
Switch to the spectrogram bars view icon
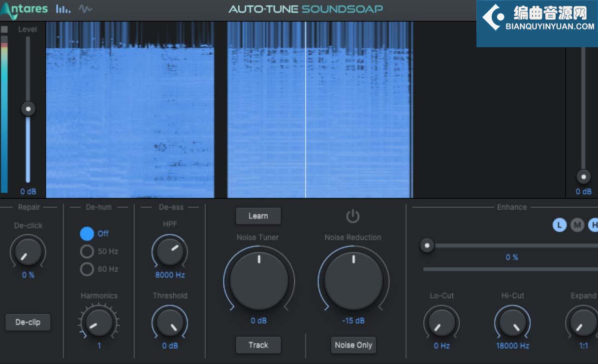63,9
